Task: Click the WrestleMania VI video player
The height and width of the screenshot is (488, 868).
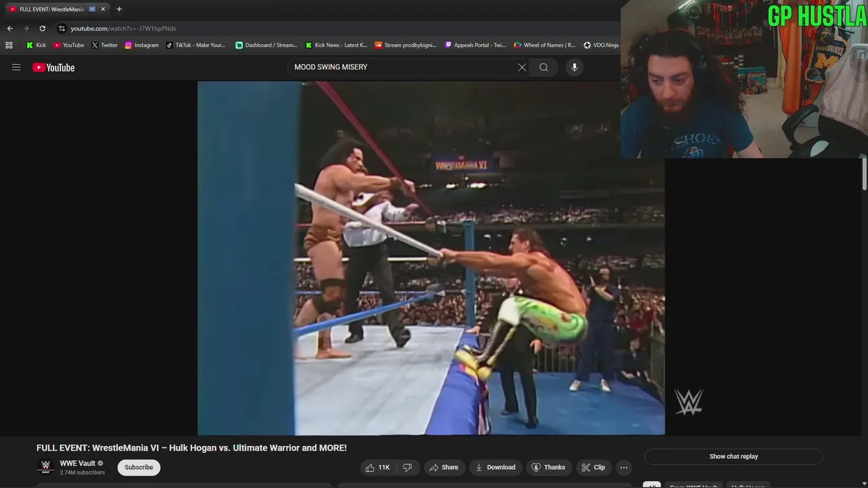Action: tap(431, 258)
